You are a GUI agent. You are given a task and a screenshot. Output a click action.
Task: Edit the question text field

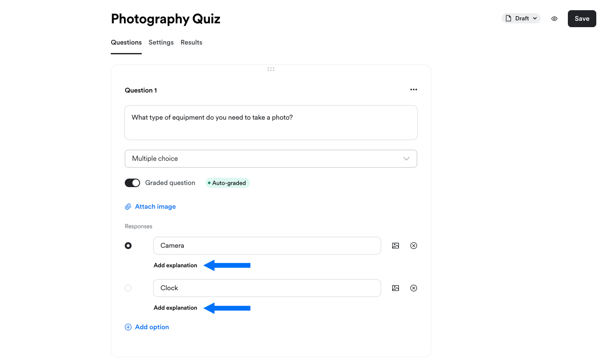pyautogui.click(x=271, y=123)
